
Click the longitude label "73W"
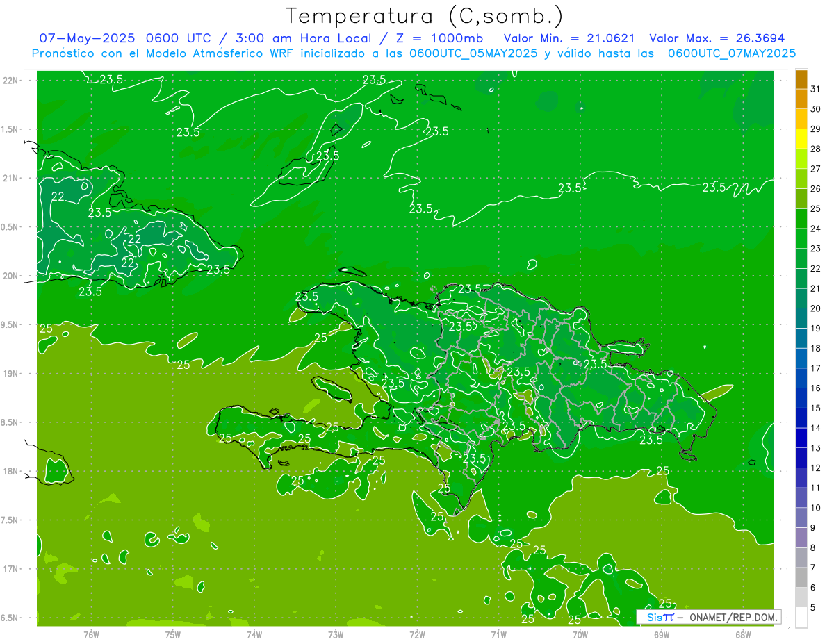[x=336, y=635]
